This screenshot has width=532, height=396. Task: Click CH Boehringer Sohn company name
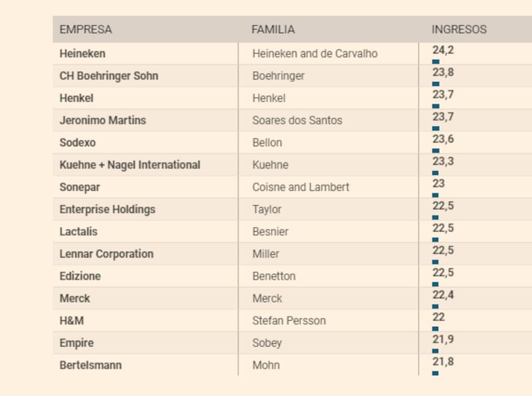pos(108,76)
